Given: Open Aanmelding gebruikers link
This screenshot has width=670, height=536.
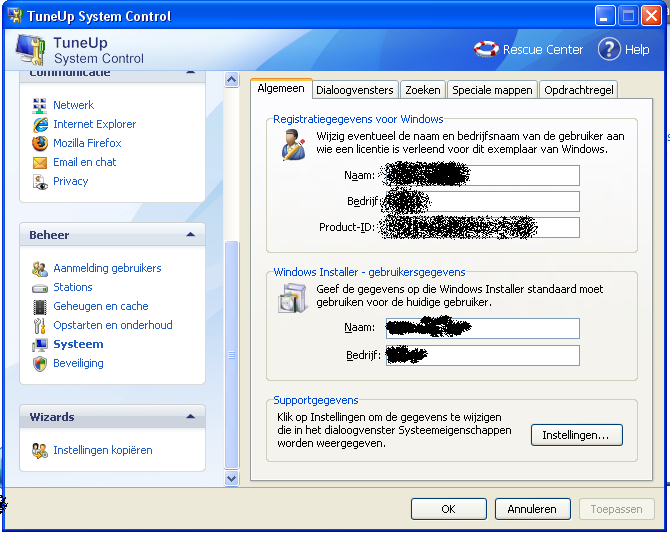Looking at the screenshot, I should 107,268.
